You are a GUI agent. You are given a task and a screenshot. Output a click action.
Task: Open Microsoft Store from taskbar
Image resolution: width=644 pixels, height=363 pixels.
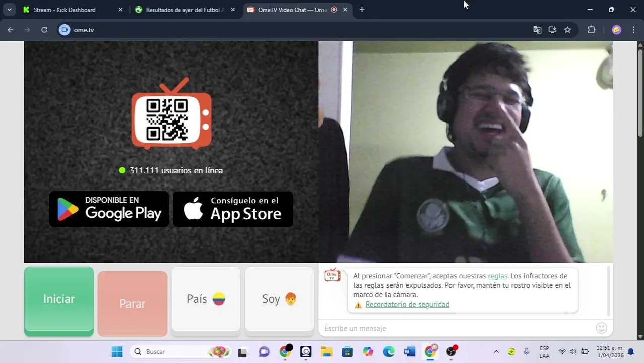point(347,352)
